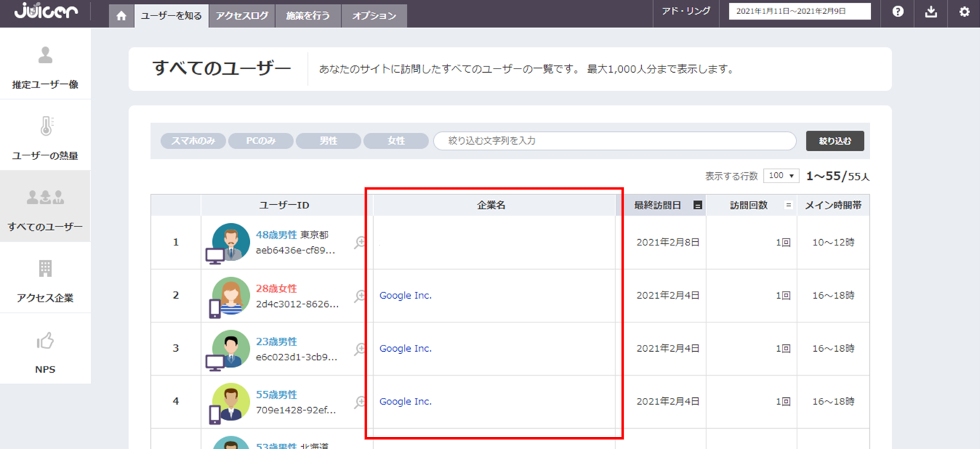
Task: Click user ID text 709e1428-92ef…
Action: coord(296,410)
